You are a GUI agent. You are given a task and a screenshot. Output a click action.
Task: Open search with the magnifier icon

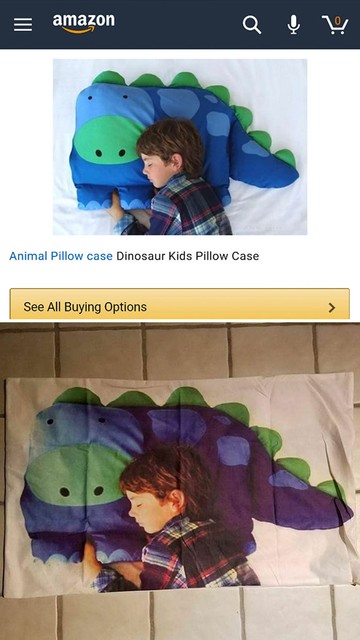(252, 25)
